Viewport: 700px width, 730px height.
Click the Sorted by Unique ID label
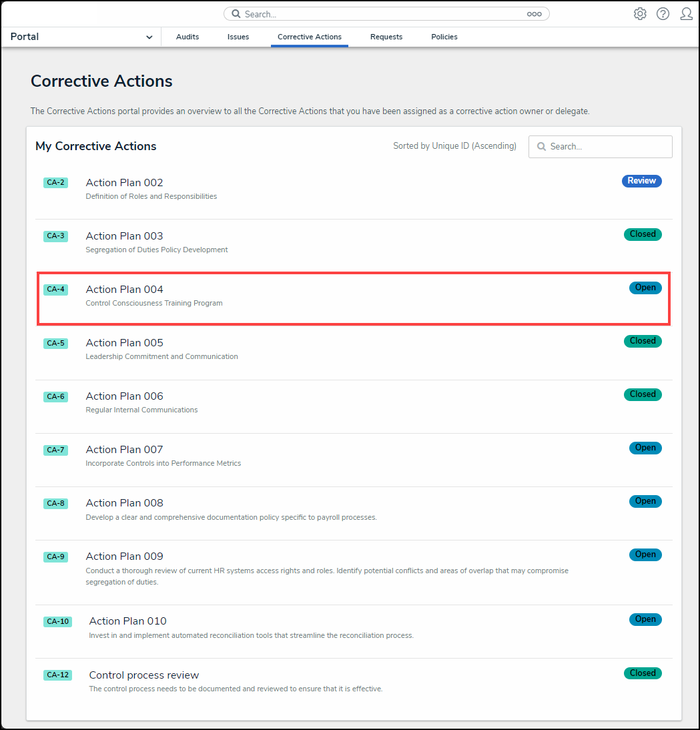coord(454,146)
